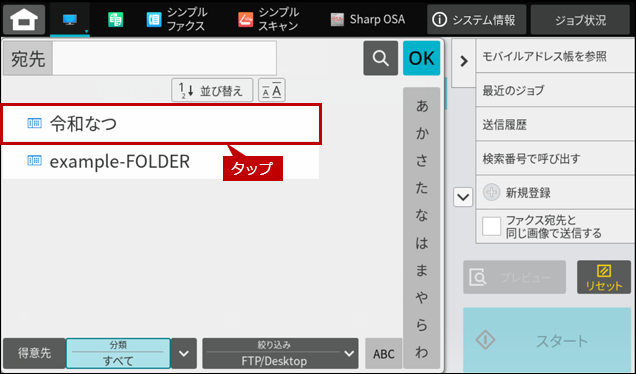Go to the Home screen icon
Viewport: 636px width, 374px height.
(24, 19)
